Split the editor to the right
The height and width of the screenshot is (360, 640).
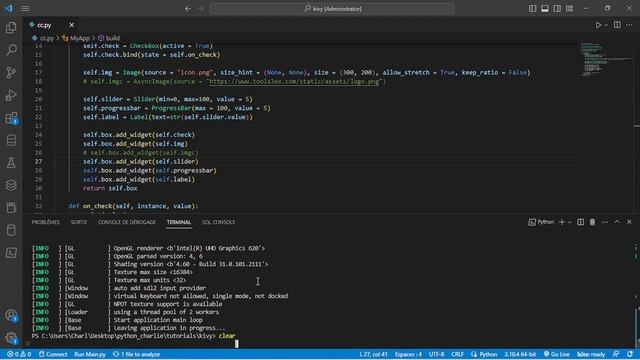[617, 25]
